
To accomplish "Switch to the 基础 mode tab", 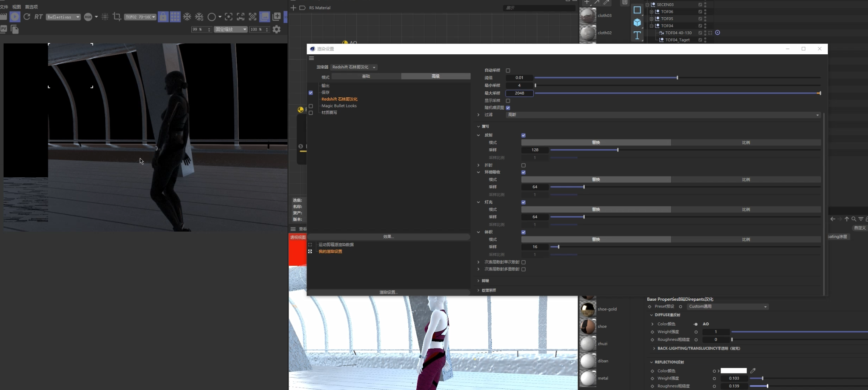I will click(366, 76).
